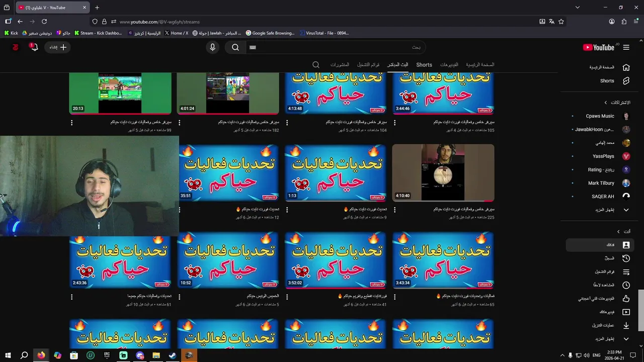Switch to the Live streams channel tab

point(397,65)
